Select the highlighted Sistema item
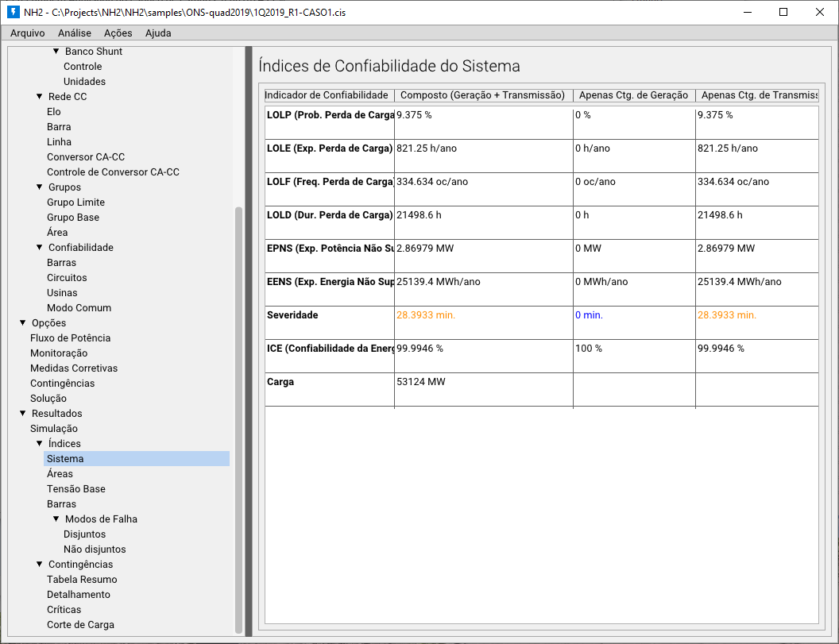The width and height of the screenshot is (839, 644). tap(137, 458)
